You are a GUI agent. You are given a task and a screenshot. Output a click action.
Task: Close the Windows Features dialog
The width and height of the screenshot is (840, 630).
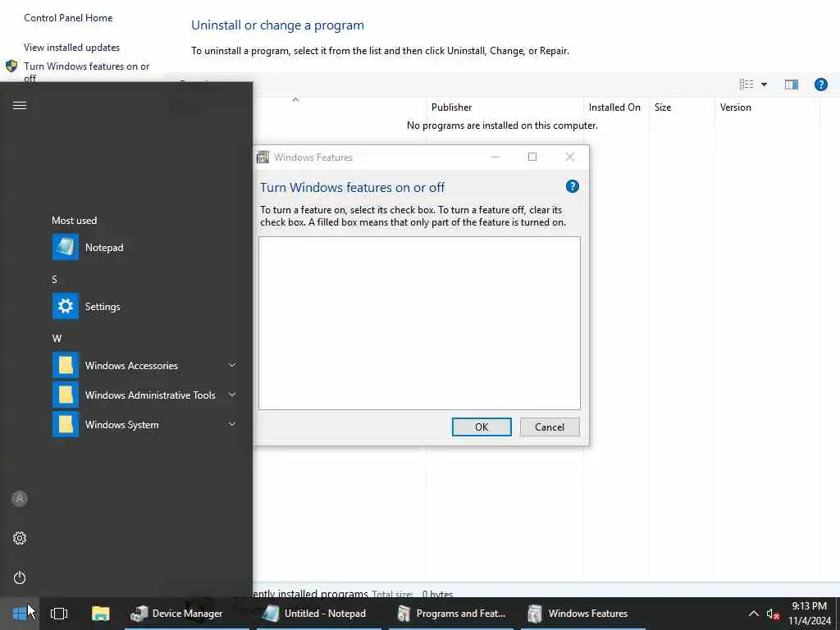[570, 157]
